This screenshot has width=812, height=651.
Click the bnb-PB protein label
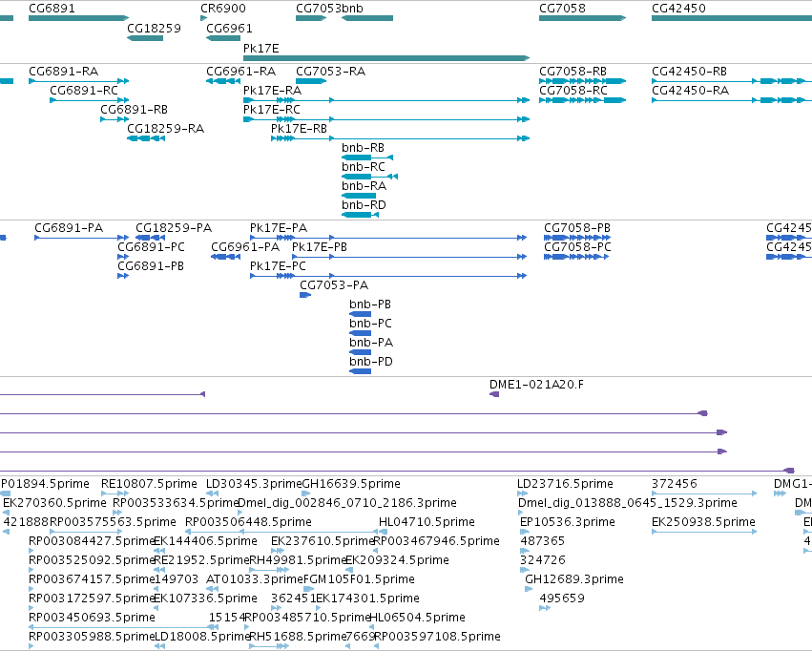(370, 305)
